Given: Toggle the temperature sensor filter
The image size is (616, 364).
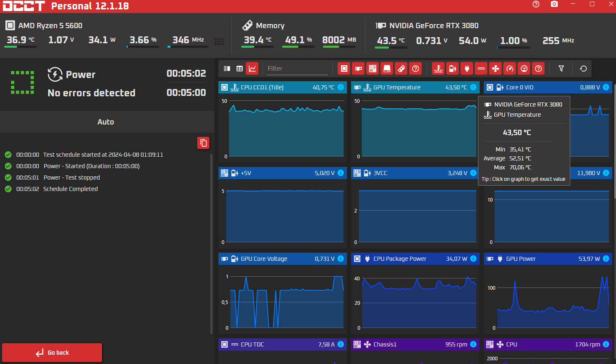Looking at the screenshot, I should tap(438, 69).
